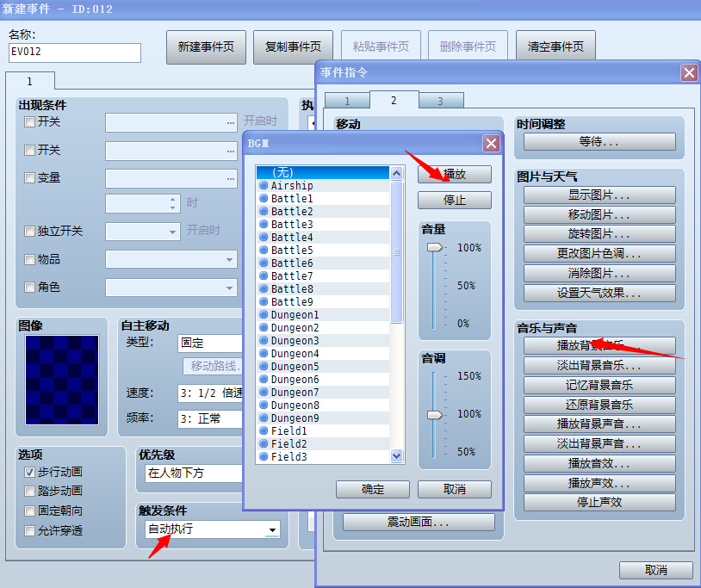Viewport: 701px width, 588px height.
Task: Click the blue music icon beside Dungeon5
Action: coord(264,367)
